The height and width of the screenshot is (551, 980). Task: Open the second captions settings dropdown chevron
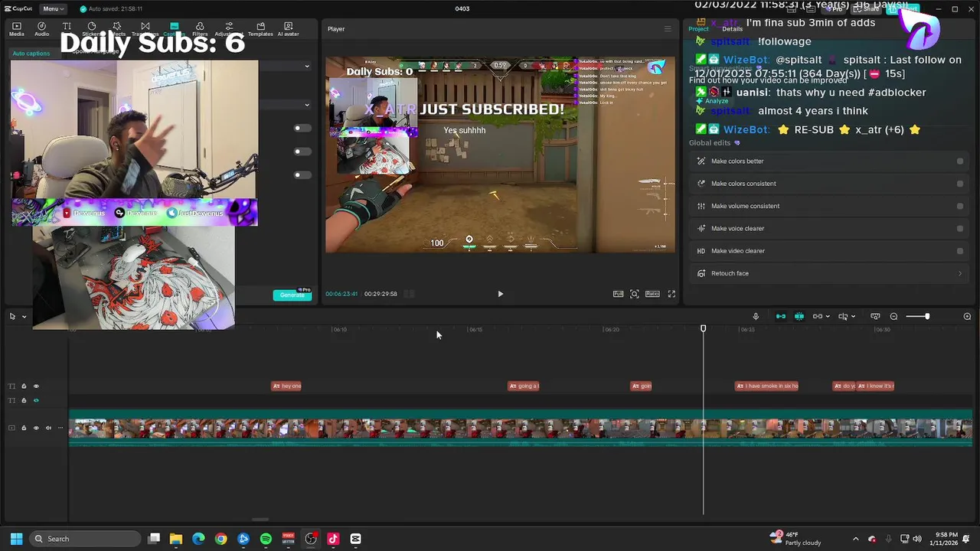(x=307, y=105)
